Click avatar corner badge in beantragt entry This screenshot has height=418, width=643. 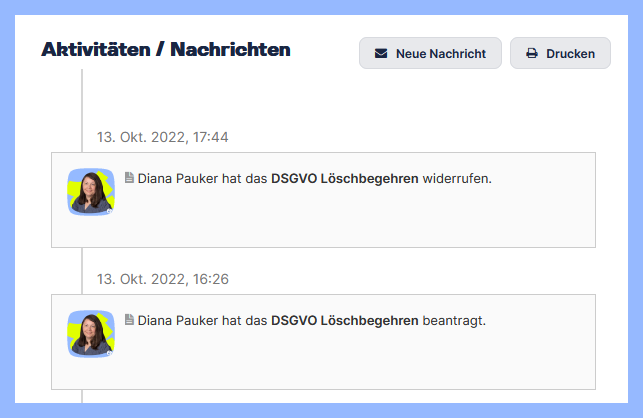point(110,353)
